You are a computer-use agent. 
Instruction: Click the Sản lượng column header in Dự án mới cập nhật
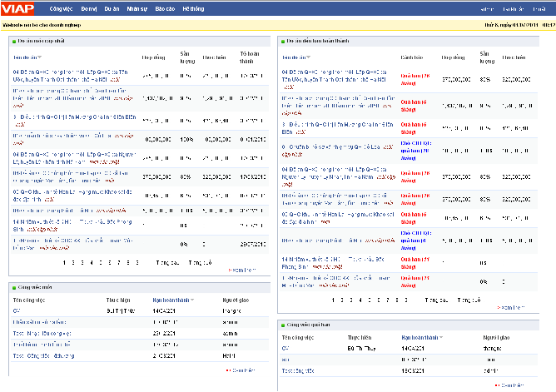tap(187, 57)
